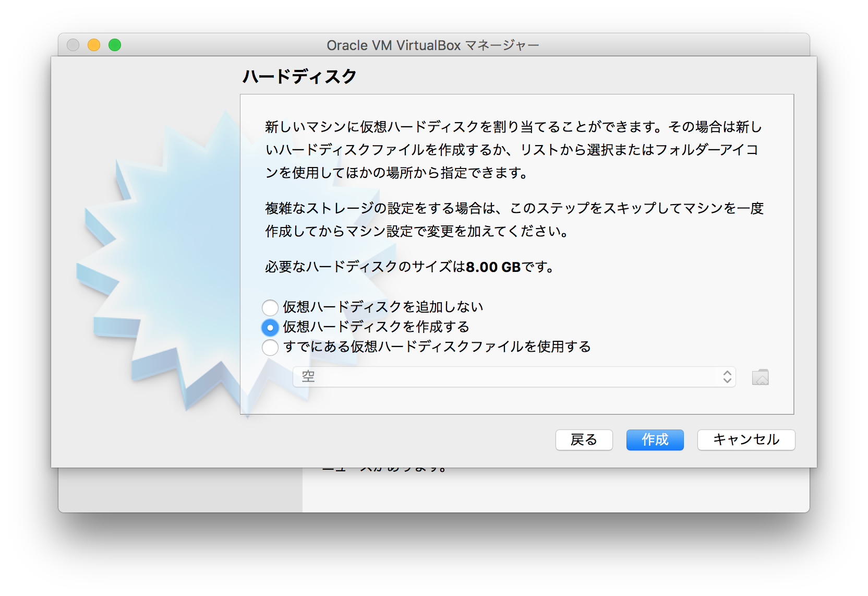Choose 仮想ハードディスクを追加しない option
This screenshot has width=868, height=596.
pos(270,307)
